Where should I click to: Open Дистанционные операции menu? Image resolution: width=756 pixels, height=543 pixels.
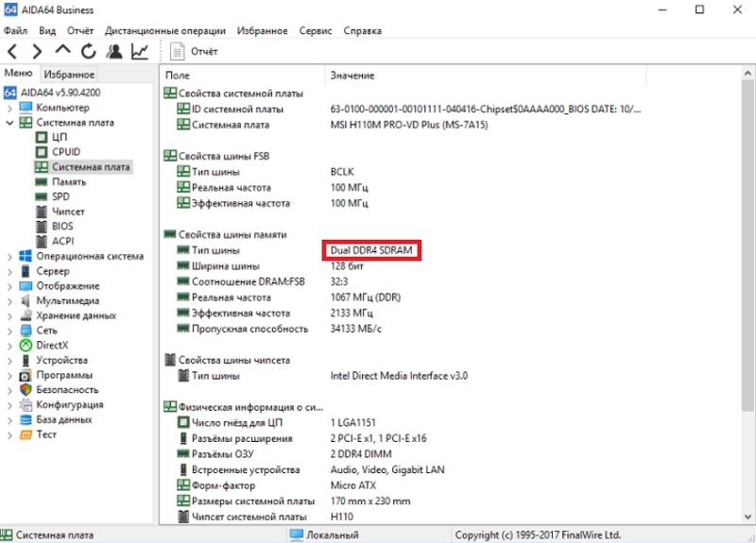click(165, 31)
